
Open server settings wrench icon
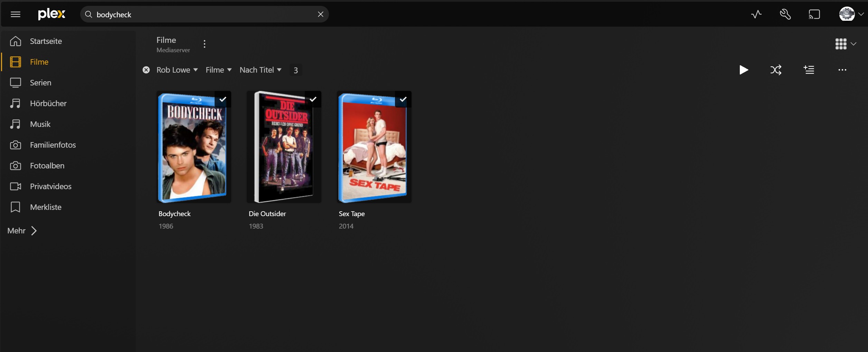coord(785,14)
